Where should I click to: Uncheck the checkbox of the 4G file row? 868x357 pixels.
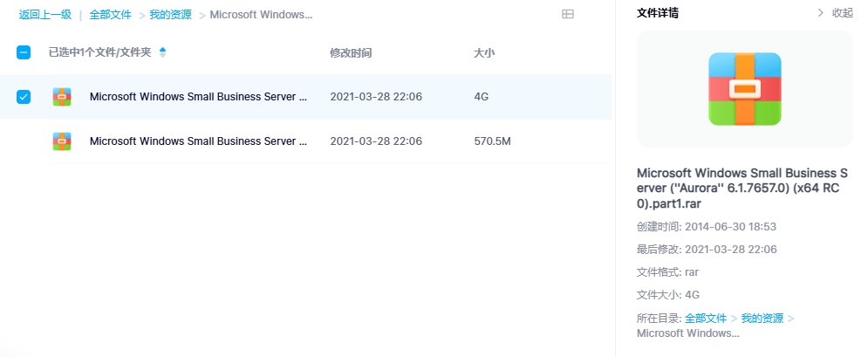click(x=24, y=97)
